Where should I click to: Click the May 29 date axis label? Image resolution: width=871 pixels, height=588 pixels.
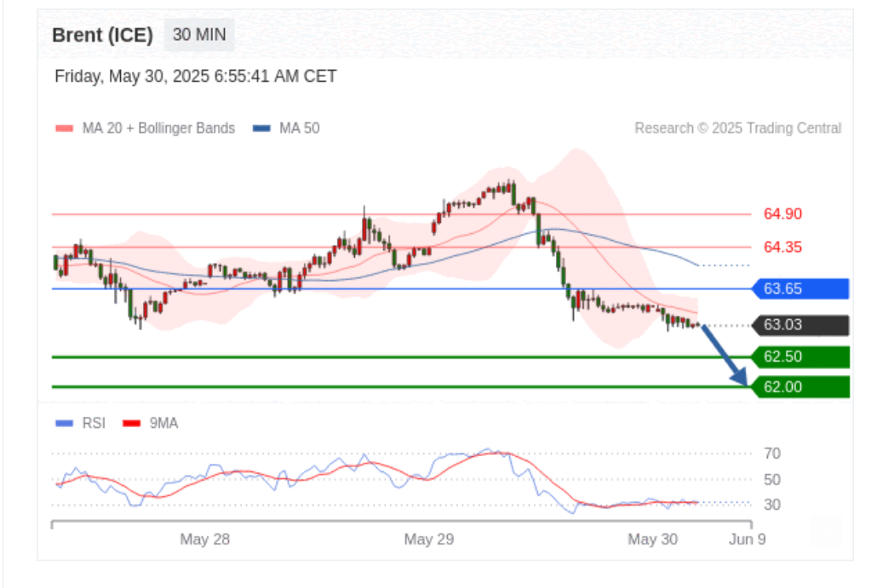(429, 539)
